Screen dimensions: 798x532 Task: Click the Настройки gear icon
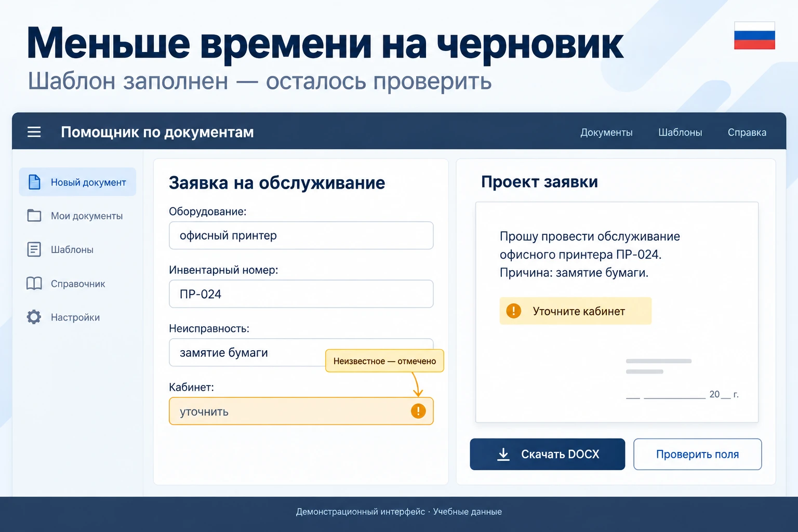tap(34, 317)
